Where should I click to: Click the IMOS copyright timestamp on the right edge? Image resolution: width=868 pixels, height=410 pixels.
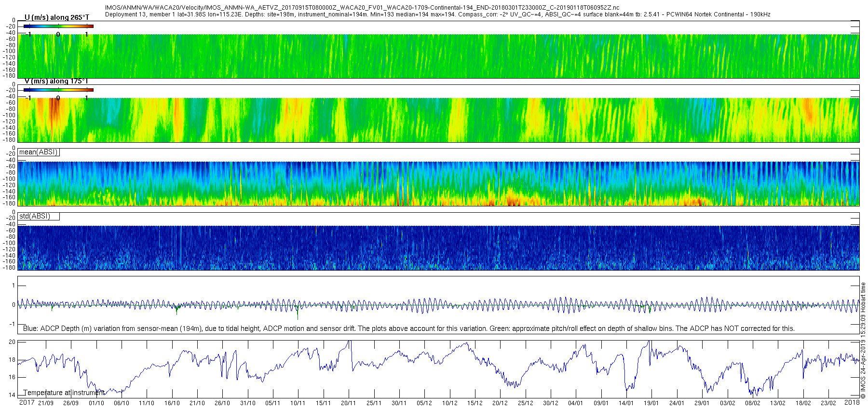click(863, 341)
